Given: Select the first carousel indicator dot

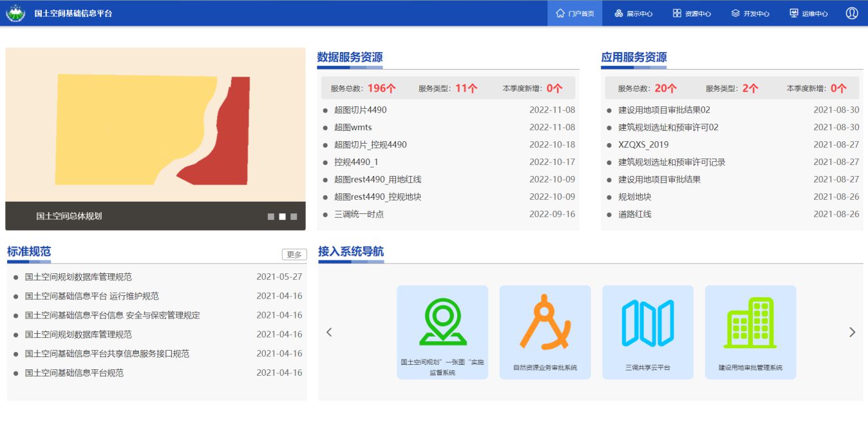Looking at the screenshot, I should [x=271, y=217].
